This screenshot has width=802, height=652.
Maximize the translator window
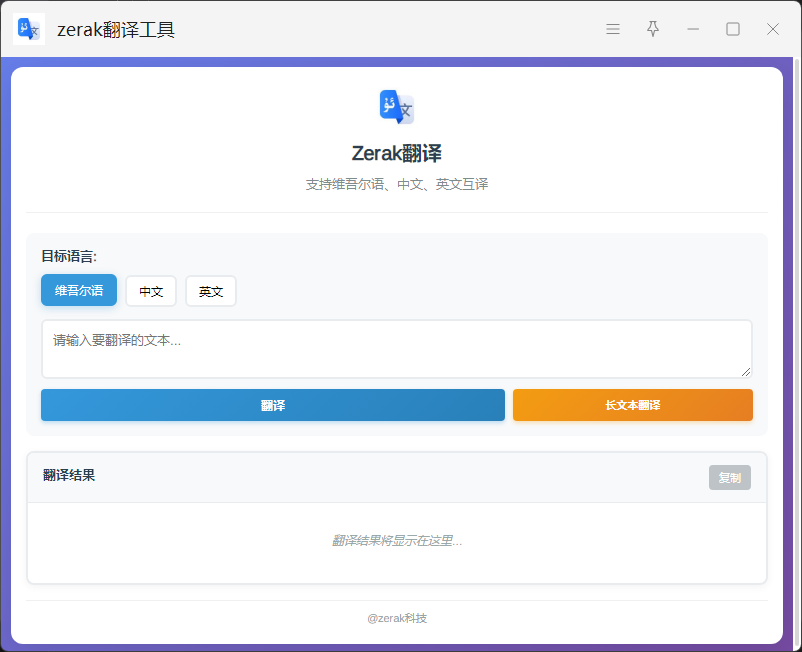(x=733, y=29)
